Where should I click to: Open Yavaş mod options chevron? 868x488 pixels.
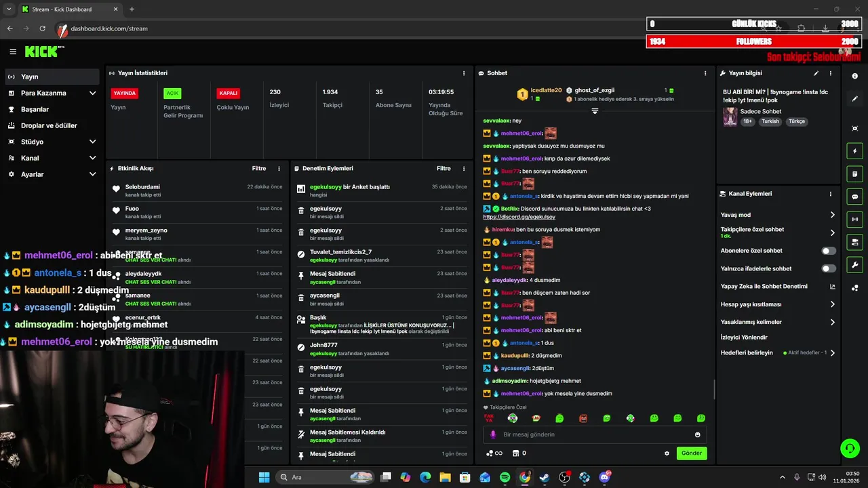832,215
